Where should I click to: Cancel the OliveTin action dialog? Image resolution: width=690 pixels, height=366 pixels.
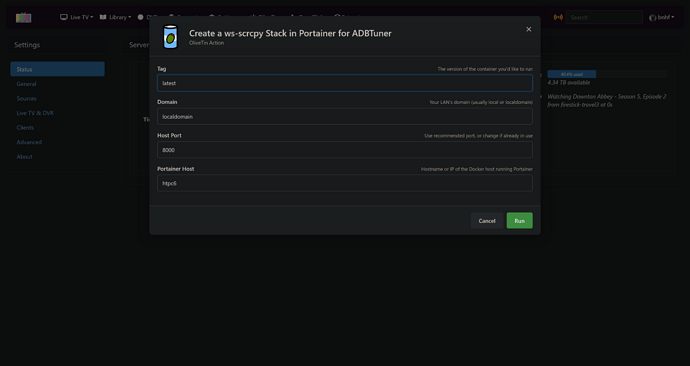pyautogui.click(x=487, y=220)
